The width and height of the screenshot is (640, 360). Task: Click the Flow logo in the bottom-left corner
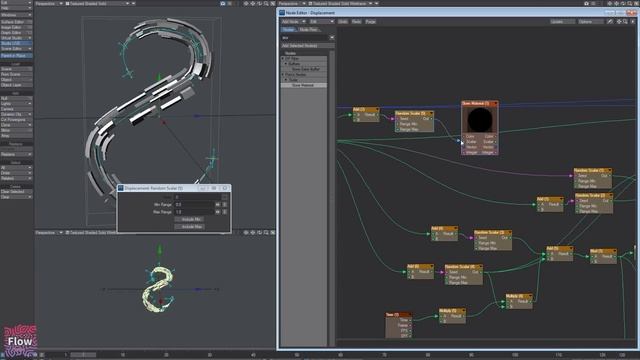tap(19, 341)
